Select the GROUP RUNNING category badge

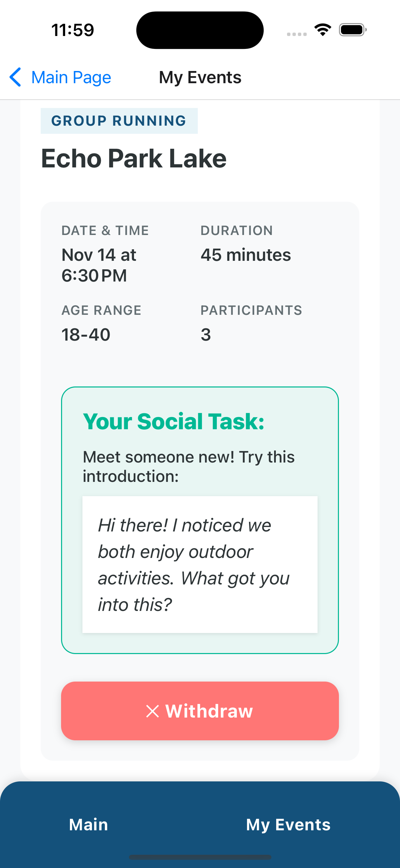119,121
